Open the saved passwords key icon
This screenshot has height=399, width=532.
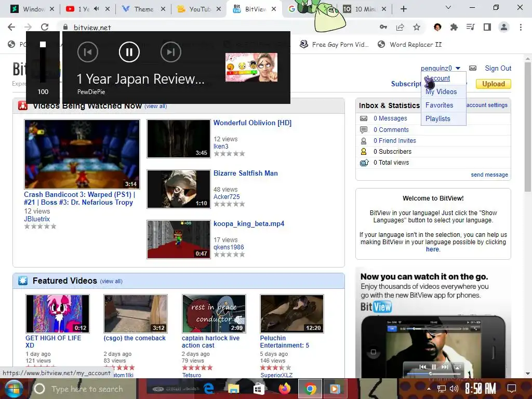pos(383,27)
